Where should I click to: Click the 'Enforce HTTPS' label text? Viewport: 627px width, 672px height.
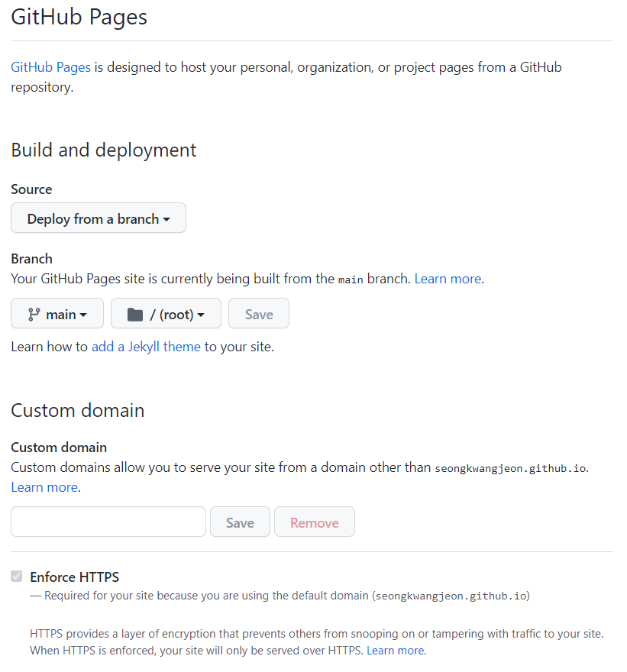pos(75,577)
